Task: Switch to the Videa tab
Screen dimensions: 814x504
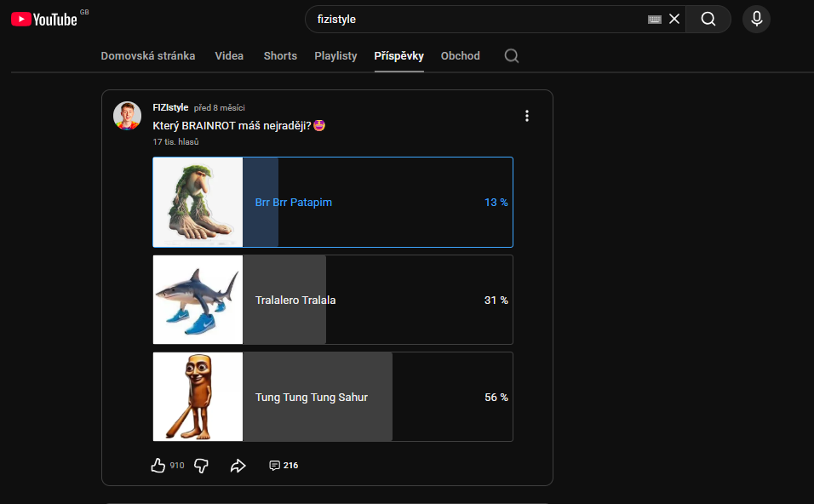Action: point(229,56)
